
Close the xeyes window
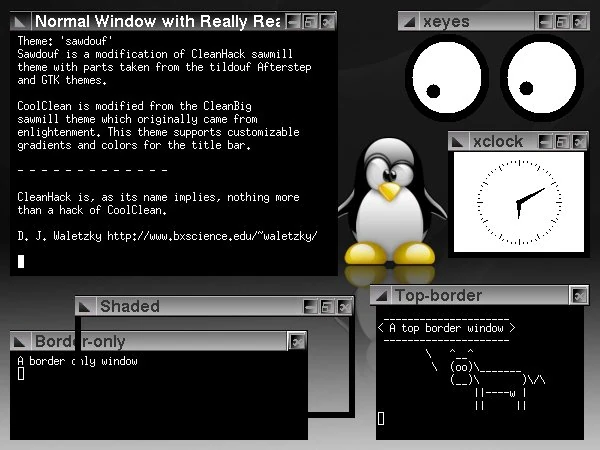pos(580,22)
